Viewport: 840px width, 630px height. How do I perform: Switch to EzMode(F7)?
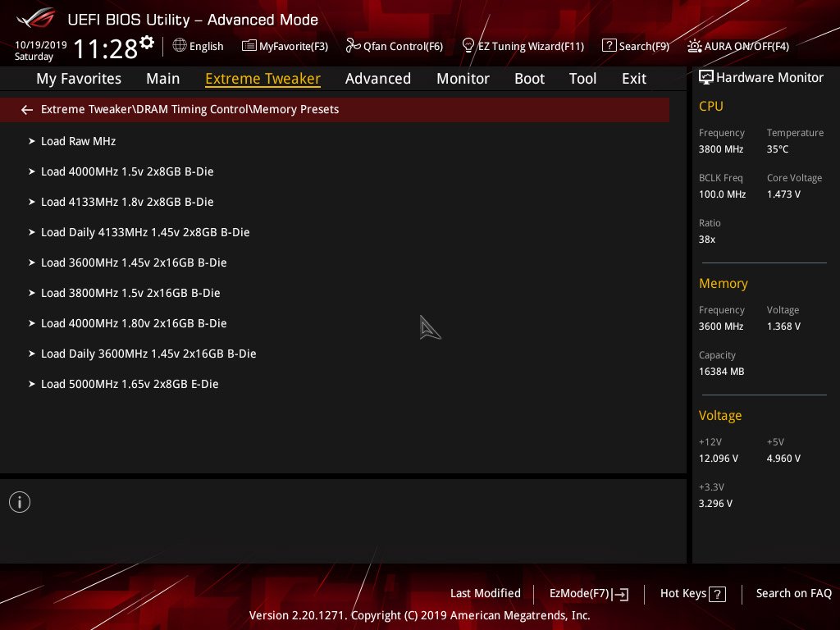click(x=579, y=594)
